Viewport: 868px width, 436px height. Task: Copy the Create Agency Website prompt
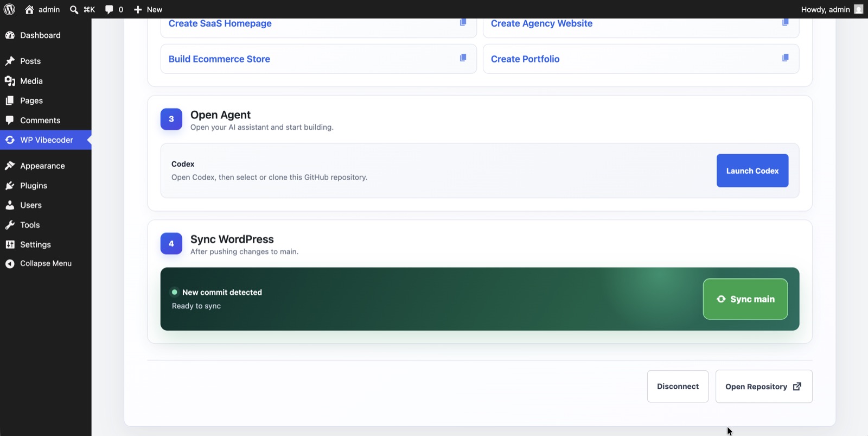coord(785,22)
